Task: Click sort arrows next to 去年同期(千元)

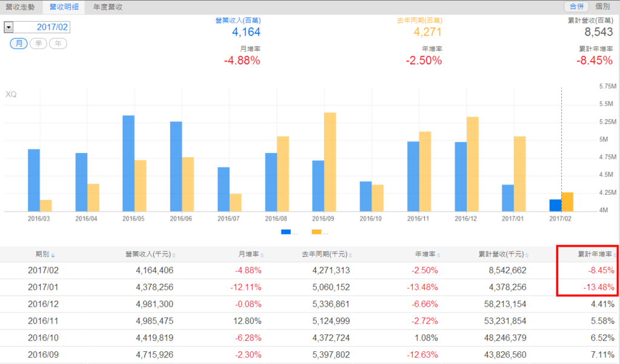Action: [351, 255]
